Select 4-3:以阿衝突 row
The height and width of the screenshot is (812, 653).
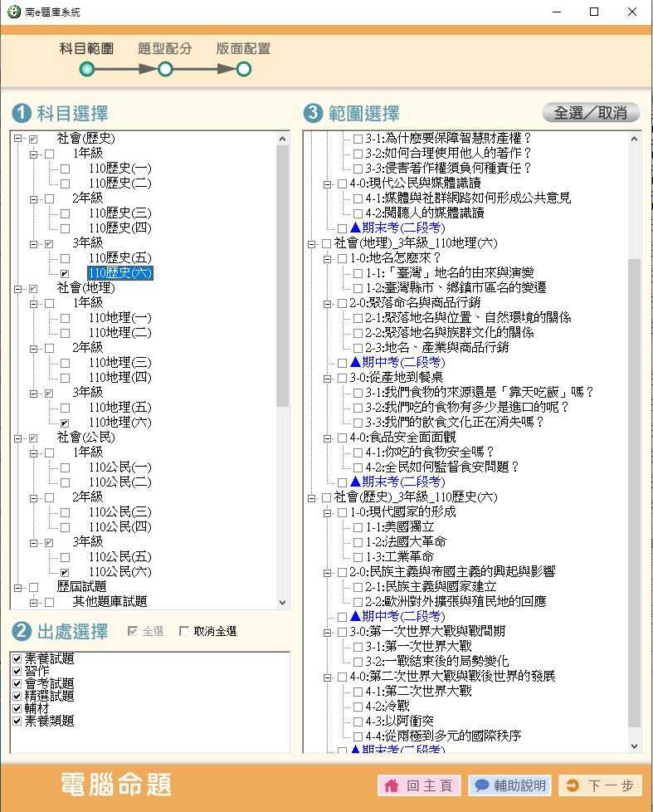(x=399, y=721)
